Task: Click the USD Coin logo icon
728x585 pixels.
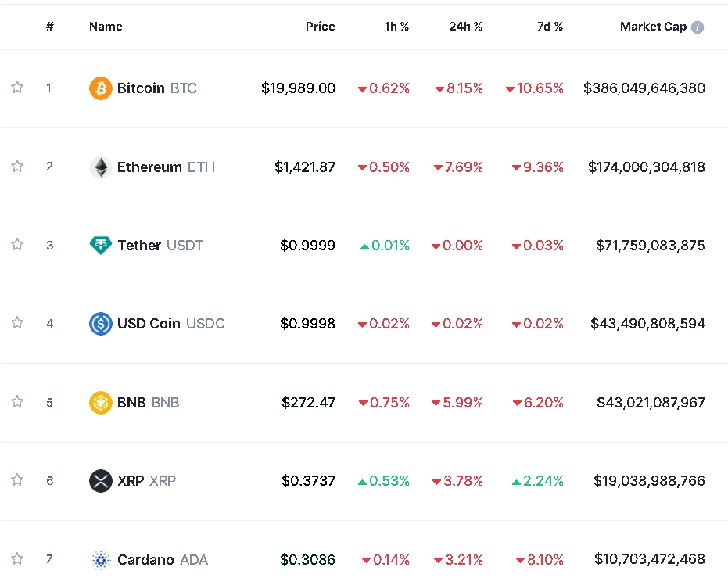Action: 101,324
